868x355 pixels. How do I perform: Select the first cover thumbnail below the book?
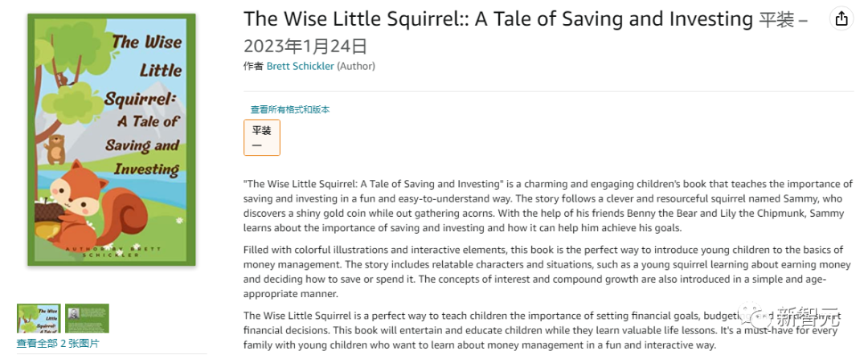pos(39,318)
